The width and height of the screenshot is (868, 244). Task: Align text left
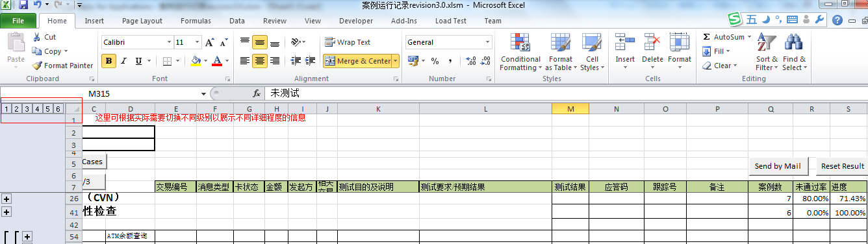[245, 61]
